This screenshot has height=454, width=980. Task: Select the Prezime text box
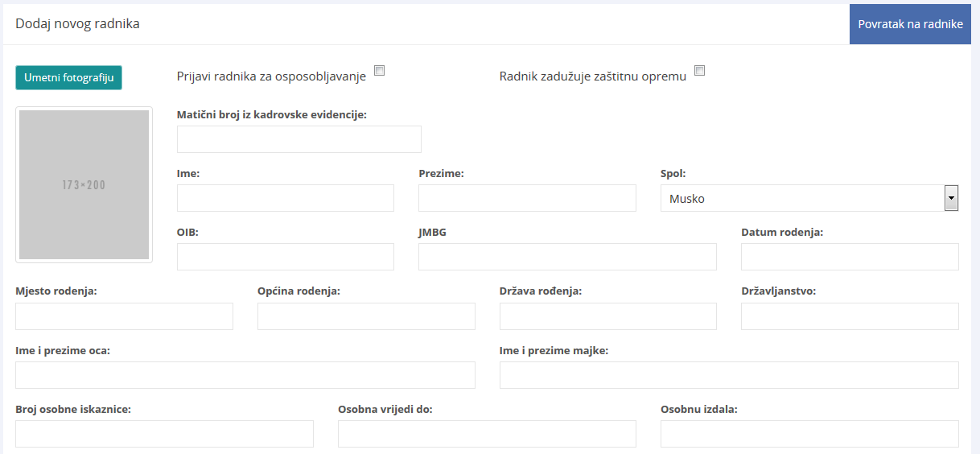527,198
